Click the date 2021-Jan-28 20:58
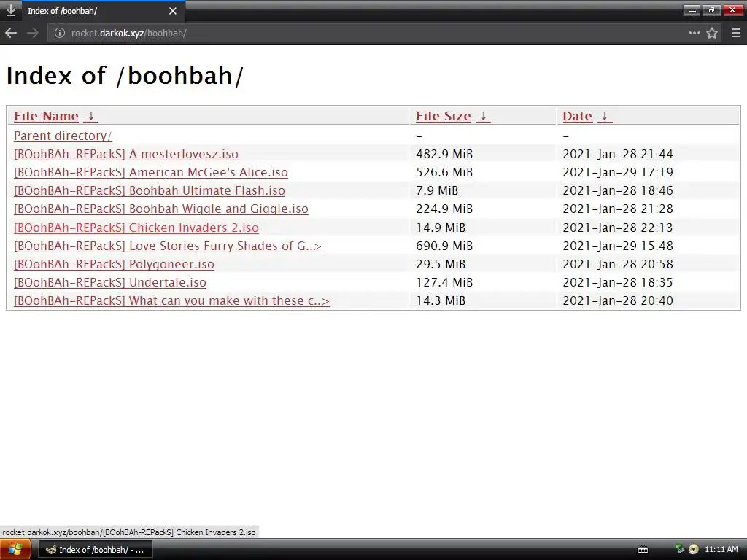 pos(618,264)
